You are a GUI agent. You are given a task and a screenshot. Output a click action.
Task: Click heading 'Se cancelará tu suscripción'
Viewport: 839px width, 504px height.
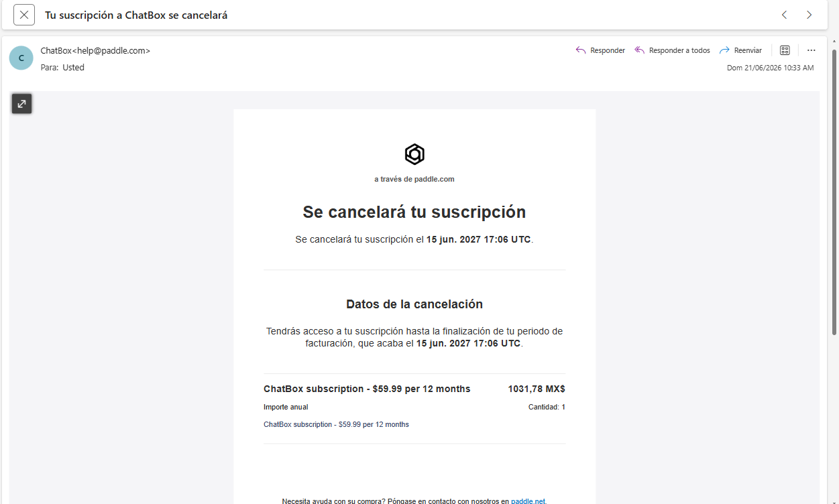click(x=414, y=212)
